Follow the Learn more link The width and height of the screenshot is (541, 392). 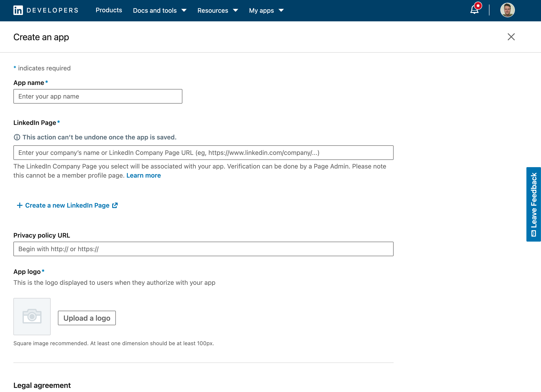point(144,175)
